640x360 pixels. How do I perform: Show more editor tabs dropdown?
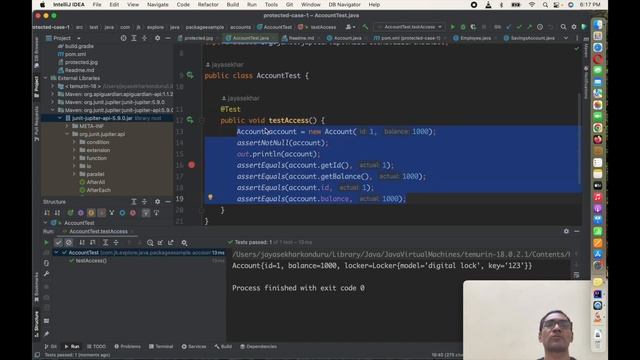pyautogui.click(x=566, y=38)
